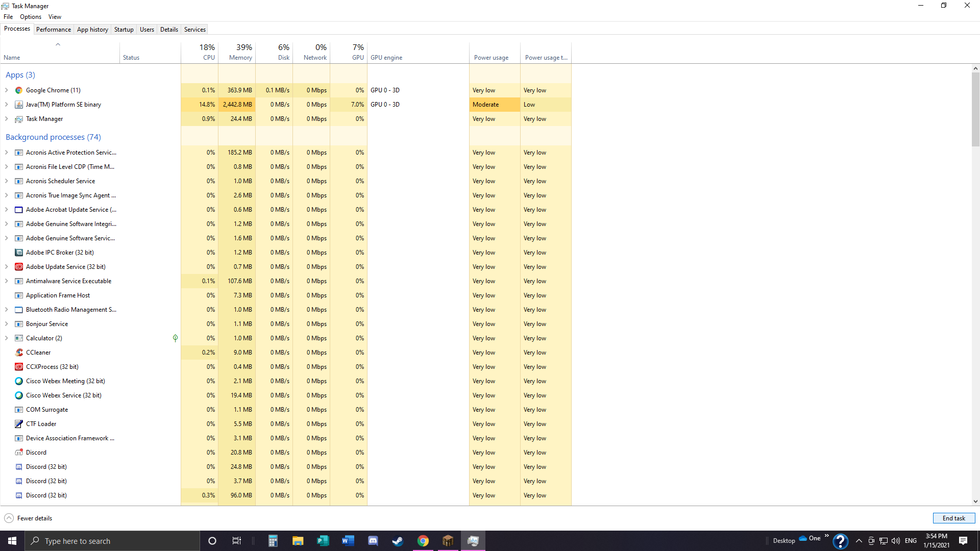Viewport: 980px width, 551px height.
Task: Switch to the Performance tab
Action: point(54,30)
